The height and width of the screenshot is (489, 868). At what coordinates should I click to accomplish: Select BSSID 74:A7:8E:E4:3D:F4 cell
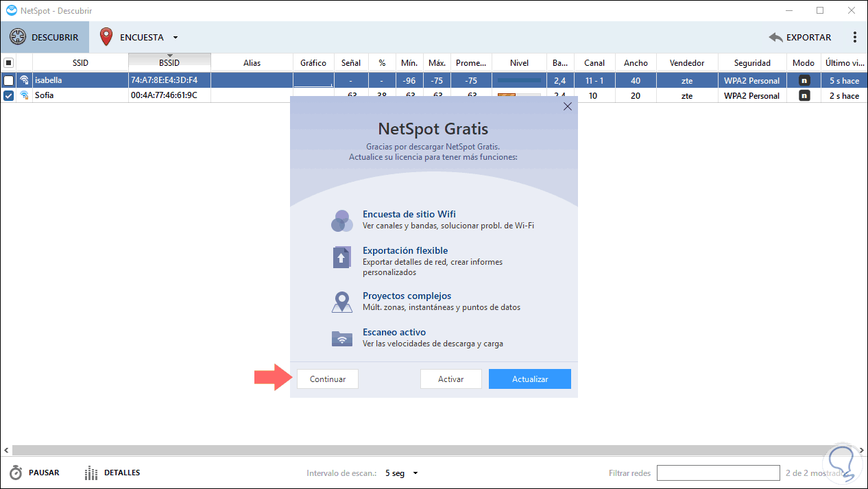click(x=169, y=80)
